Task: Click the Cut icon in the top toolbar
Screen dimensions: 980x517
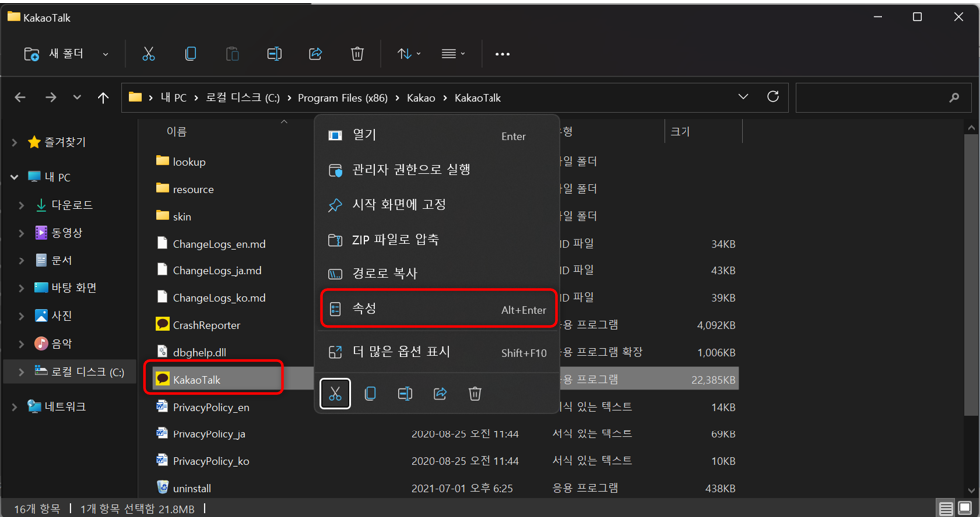Action: (x=148, y=54)
